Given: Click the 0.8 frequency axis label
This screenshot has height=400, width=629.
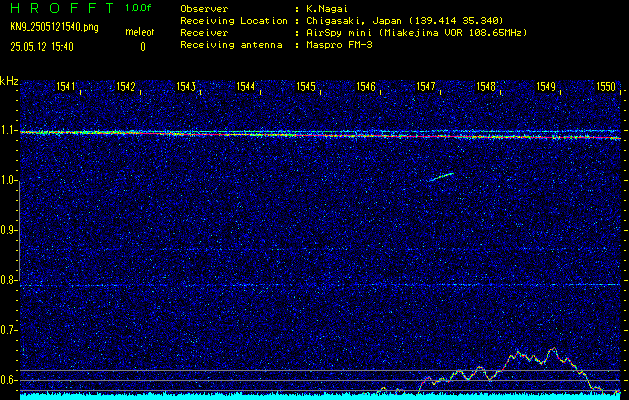Looking at the screenshot, I should [8, 280].
